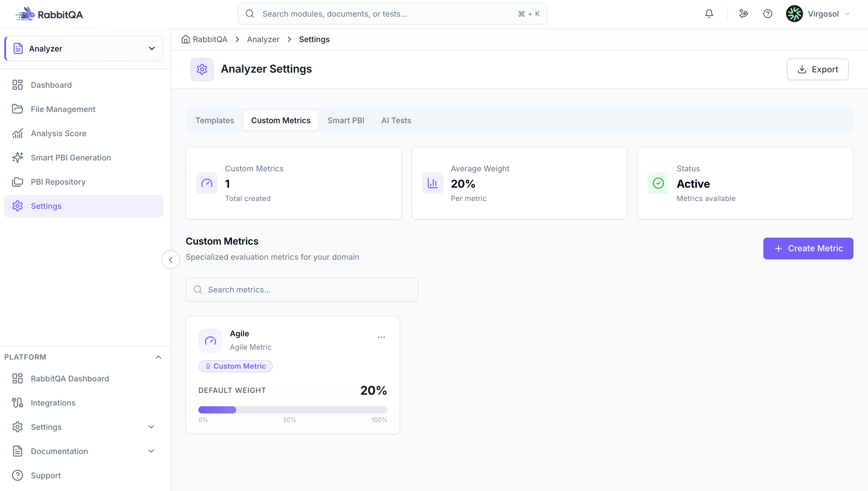Click RabbitQA breadcrumb link
The image size is (868, 491).
pos(210,39)
